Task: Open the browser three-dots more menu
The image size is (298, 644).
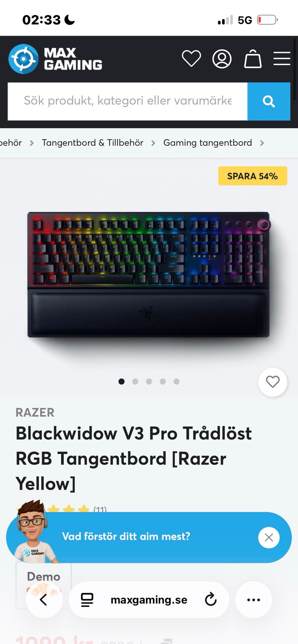Action: click(254, 600)
